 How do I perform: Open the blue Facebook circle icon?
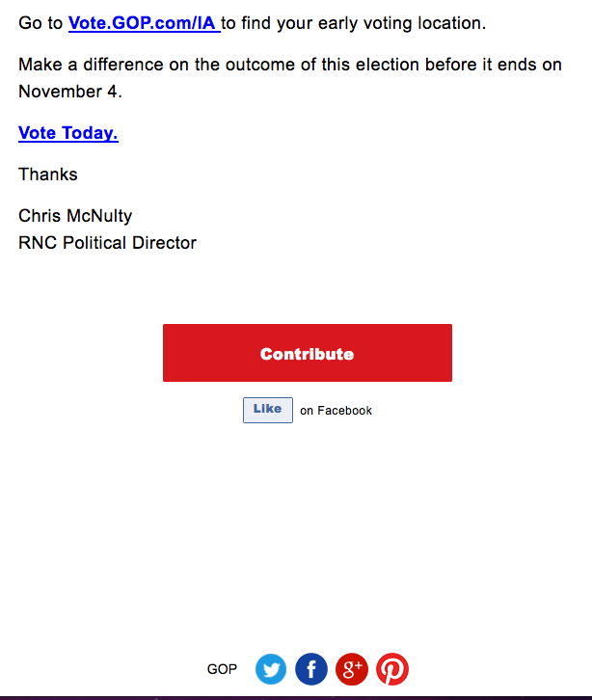[311, 669]
